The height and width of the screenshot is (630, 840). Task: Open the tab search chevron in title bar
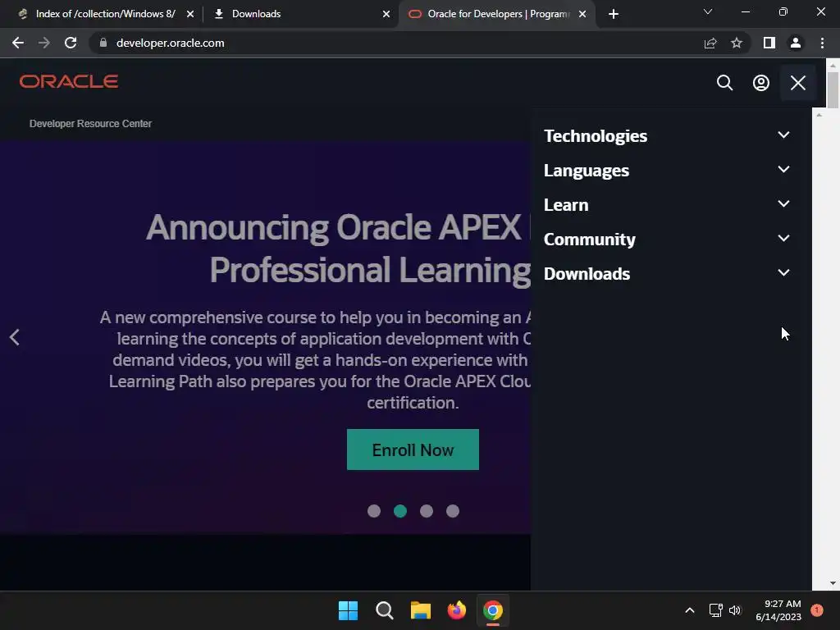click(x=708, y=11)
